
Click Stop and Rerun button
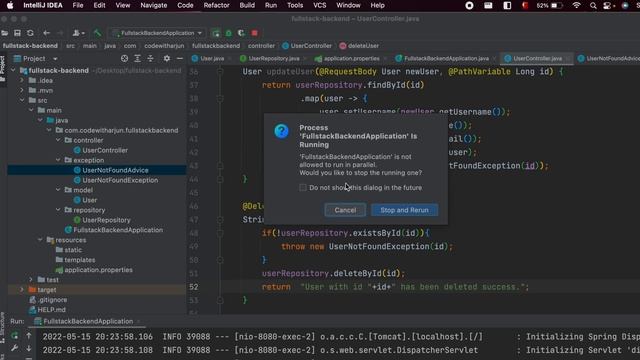pos(404,210)
